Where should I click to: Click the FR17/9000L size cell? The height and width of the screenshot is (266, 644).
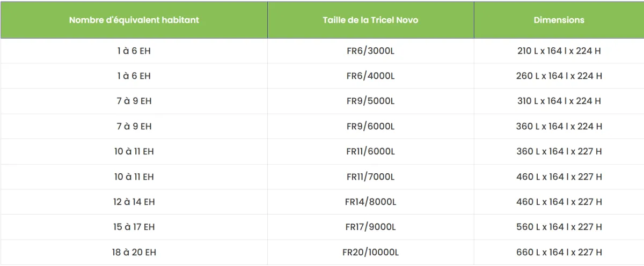(370, 227)
